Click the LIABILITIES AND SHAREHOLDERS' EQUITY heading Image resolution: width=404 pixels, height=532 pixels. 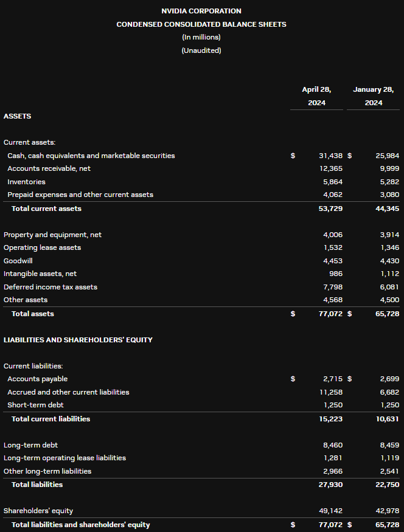point(78,340)
